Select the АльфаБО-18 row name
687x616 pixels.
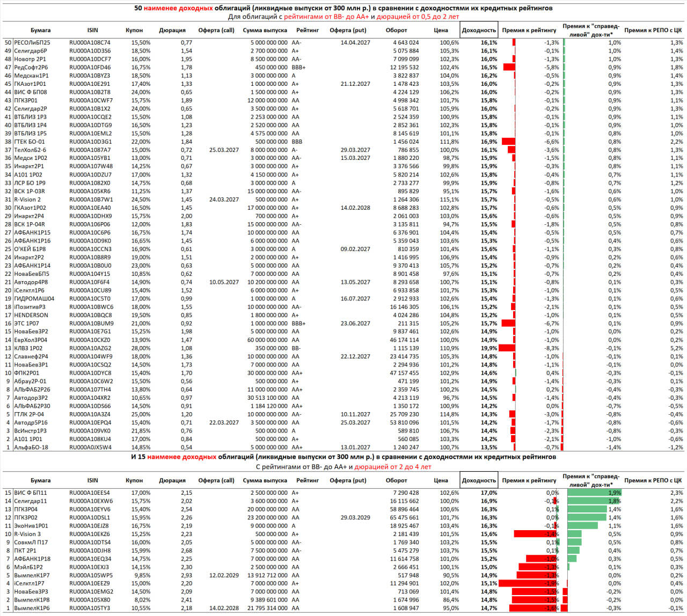[x=31, y=447]
